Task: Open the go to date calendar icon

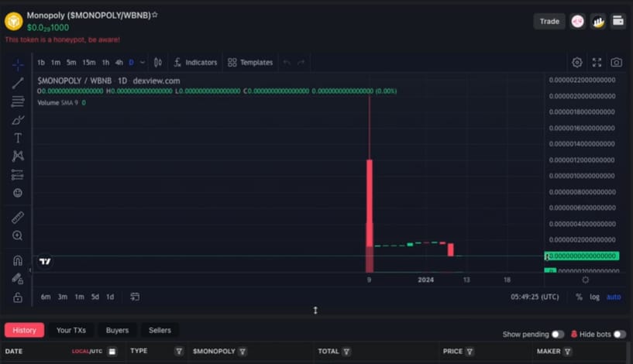Action: pos(135,297)
